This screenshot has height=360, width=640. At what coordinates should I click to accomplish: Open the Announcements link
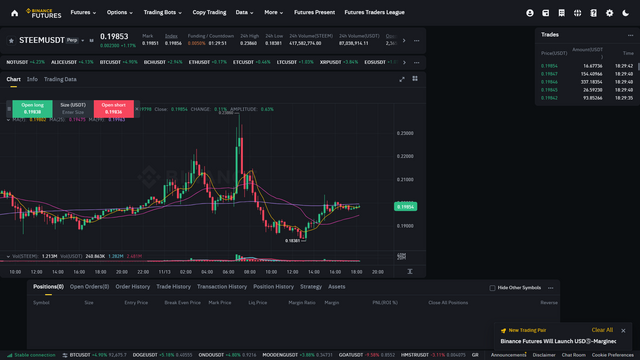coord(508,355)
